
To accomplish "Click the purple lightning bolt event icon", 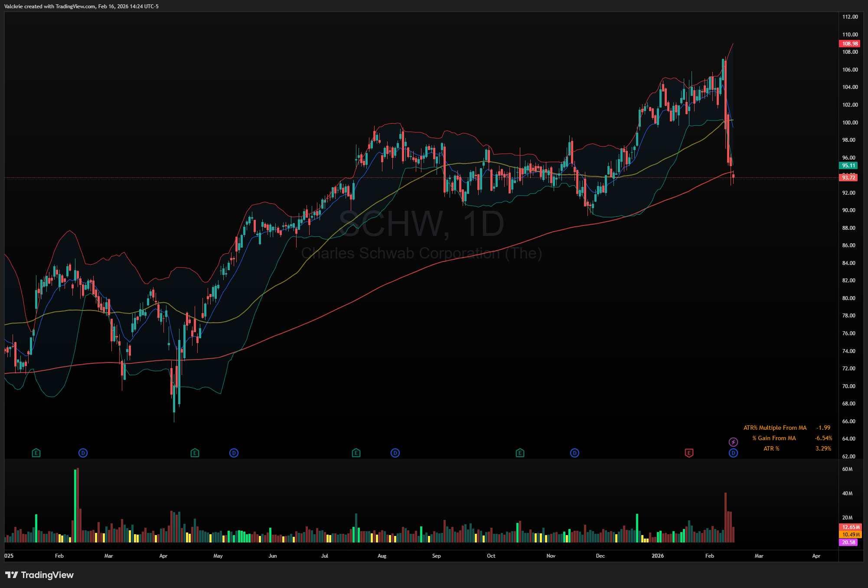I will [733, 442].
